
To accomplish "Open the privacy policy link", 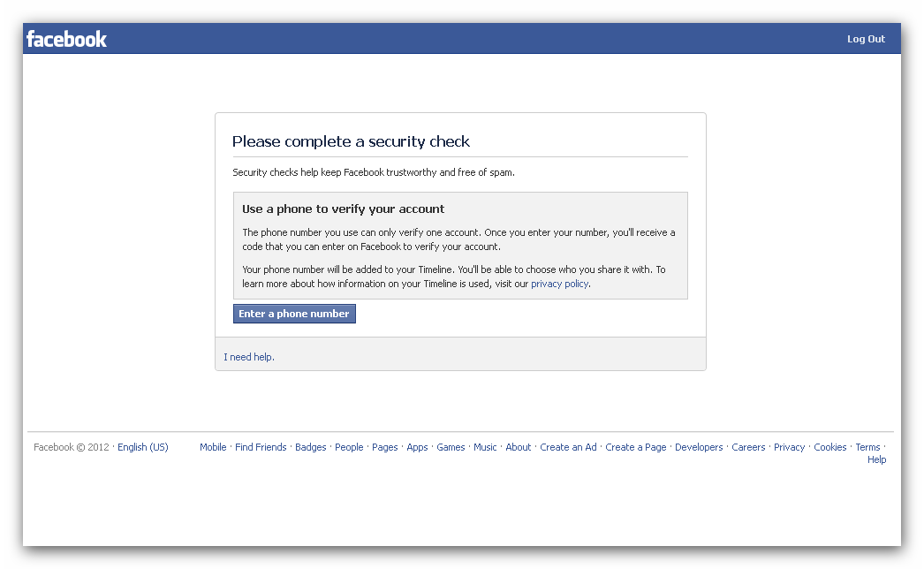I will [559, 284].
